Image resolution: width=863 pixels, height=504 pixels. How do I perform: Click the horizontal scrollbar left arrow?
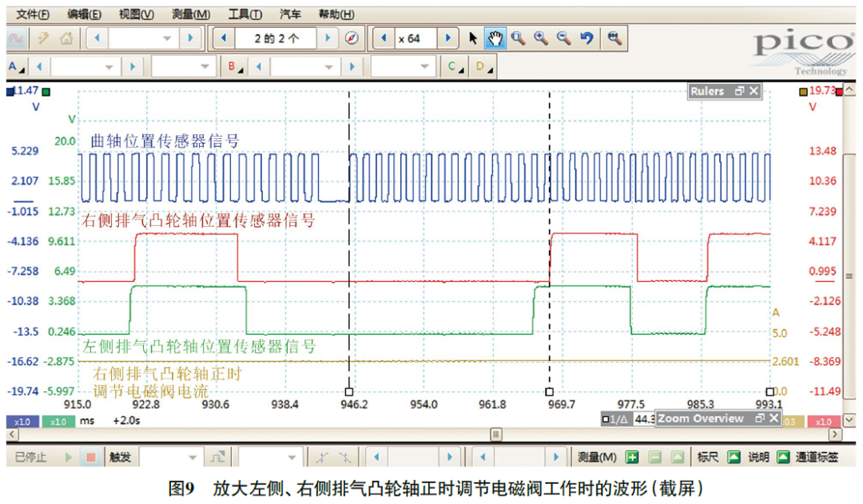point(11,435)
